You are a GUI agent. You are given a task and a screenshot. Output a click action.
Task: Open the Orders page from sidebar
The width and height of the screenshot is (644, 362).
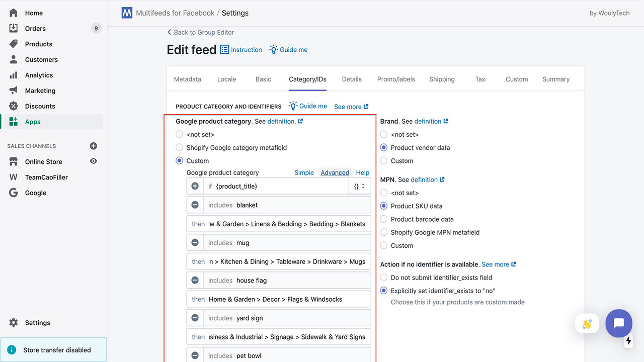35,28
